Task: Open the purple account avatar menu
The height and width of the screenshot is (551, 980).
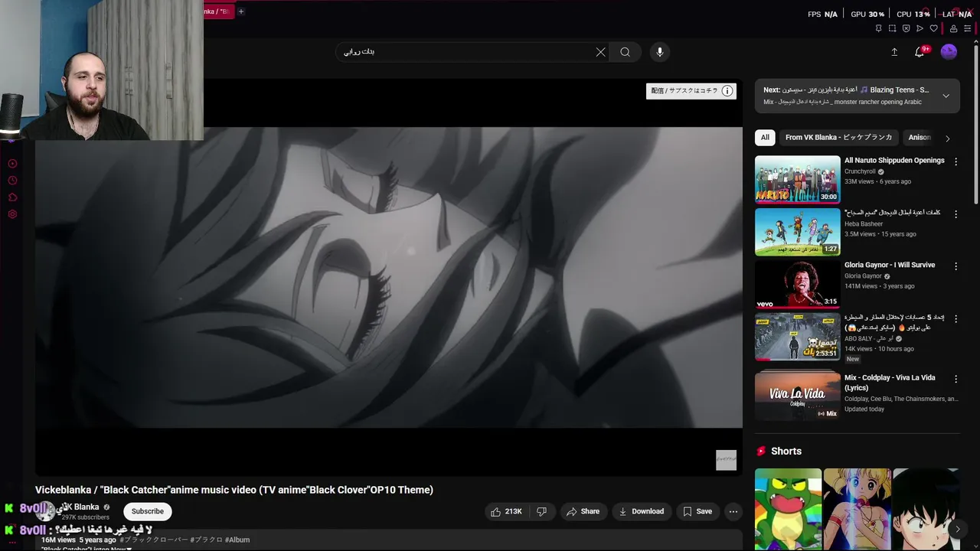Action: click(x=949, y=52)
